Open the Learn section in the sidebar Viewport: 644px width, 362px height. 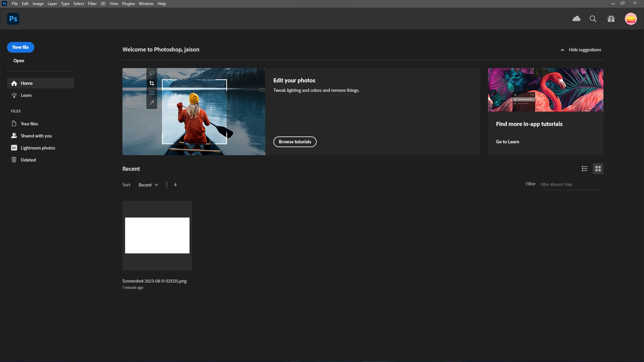(x=26, y=95)
